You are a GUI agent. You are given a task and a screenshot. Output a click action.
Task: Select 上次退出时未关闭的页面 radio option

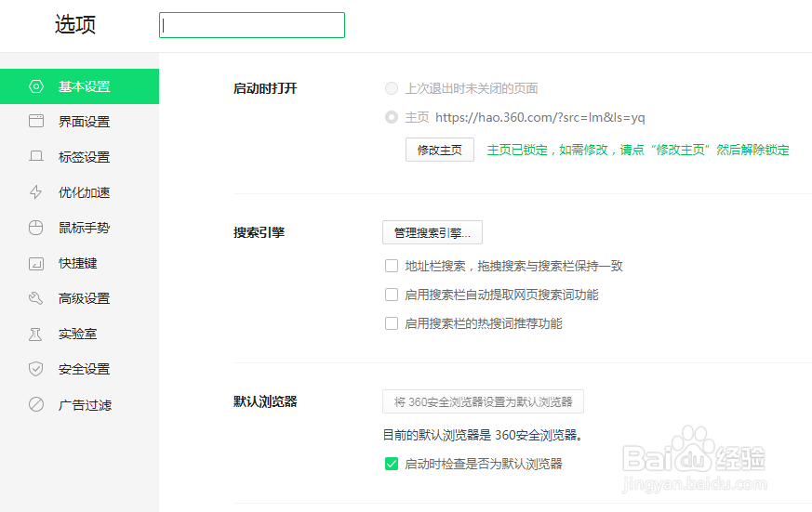click(392, 88)
